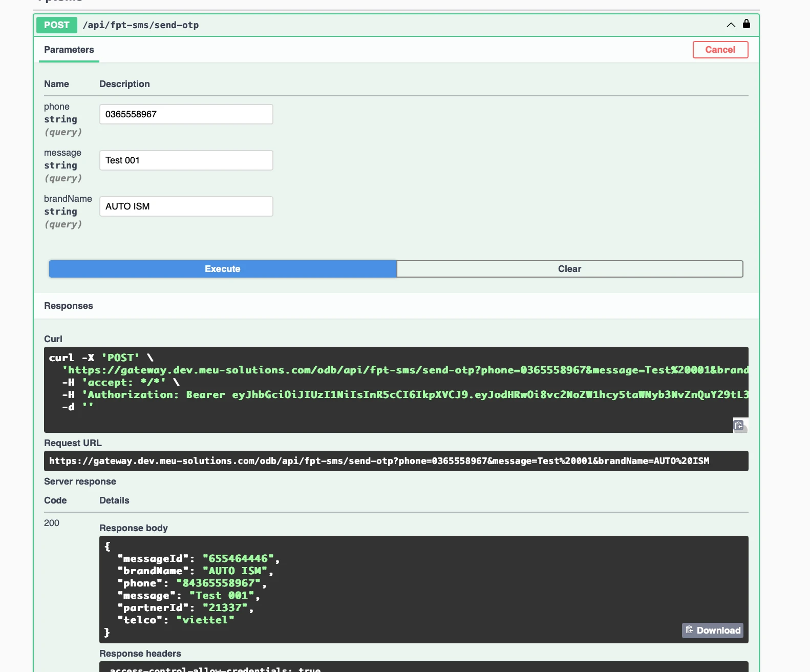Clear the response with the Clear button
This screenshot has height=672, width=810.
pos(569,269)
